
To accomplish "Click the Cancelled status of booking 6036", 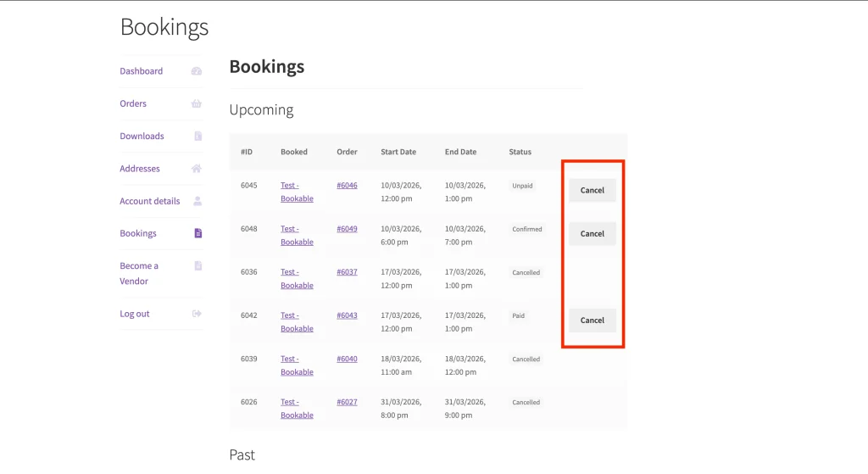I will pyautogui.click(x=526, y=272).
